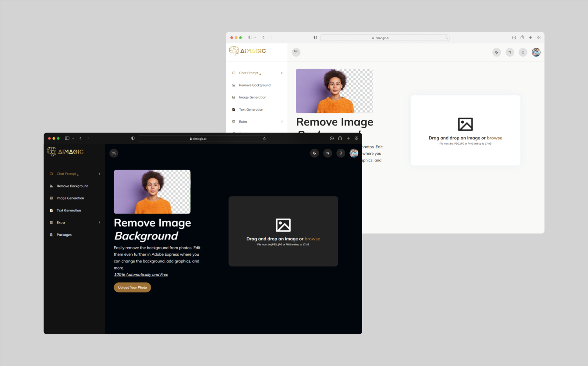Image resolution: width=588 pixels, height=366 pixels.
Task: Expand Chat Prompt chevron in dark sidebar
Action: [100, 174]
